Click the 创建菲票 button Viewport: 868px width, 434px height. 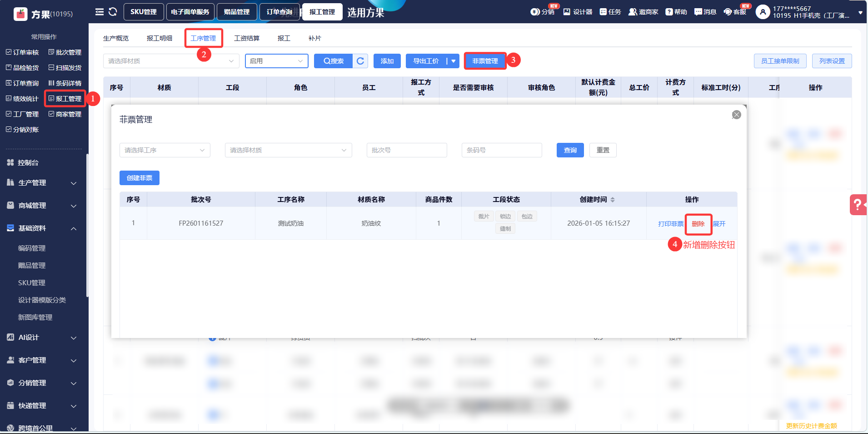[x=139, y=178]
